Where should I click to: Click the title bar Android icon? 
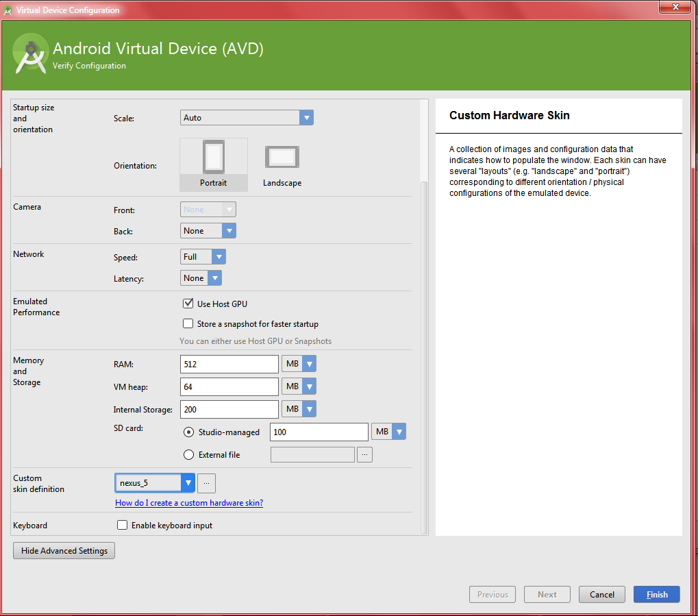8,10
